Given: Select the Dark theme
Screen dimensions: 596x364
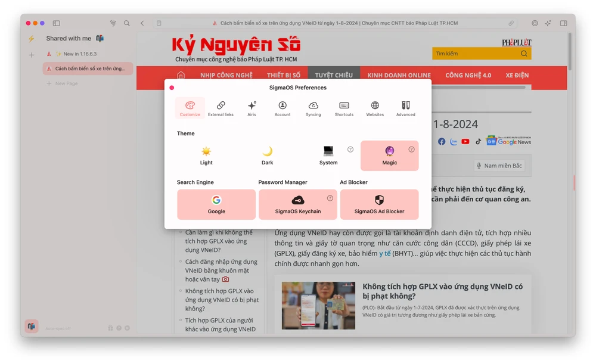Looking at the screenshot, I should point(268,155).
